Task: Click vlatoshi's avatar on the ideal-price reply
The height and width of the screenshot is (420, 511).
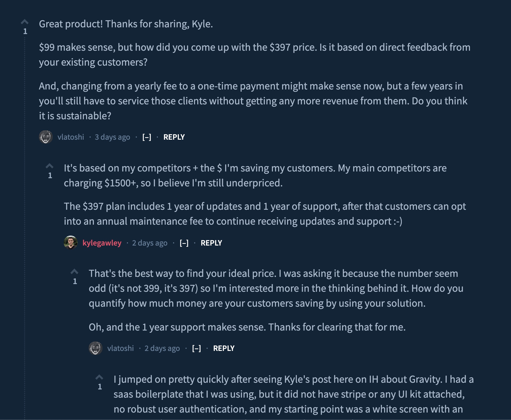Action: (x=96, y=348)
